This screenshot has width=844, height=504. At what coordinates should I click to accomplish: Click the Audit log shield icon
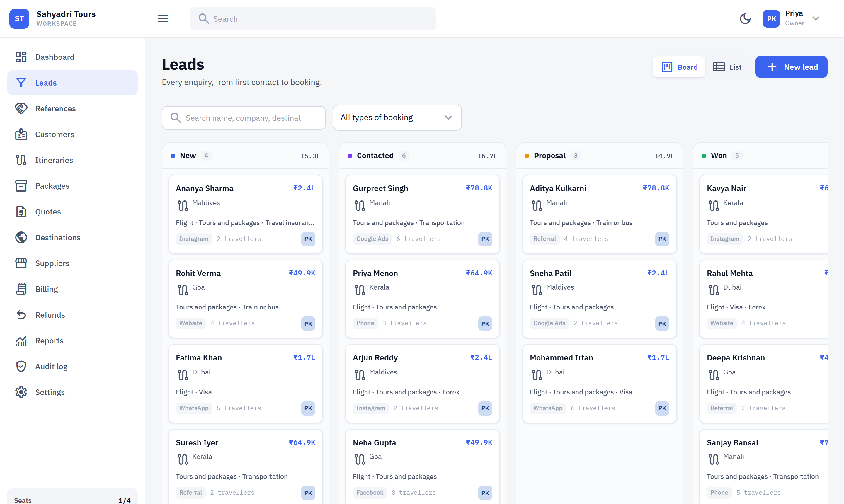[x=21, y=367]
